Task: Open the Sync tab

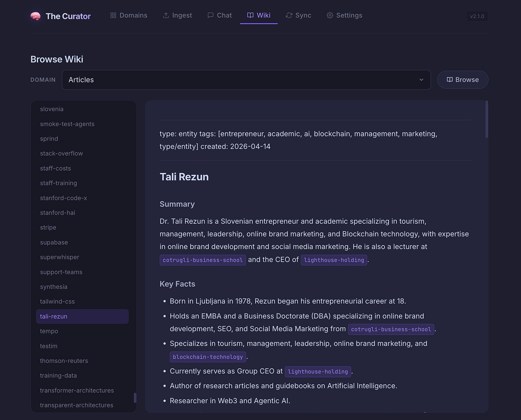Action: pyautogui.click(x=298, y=15)
